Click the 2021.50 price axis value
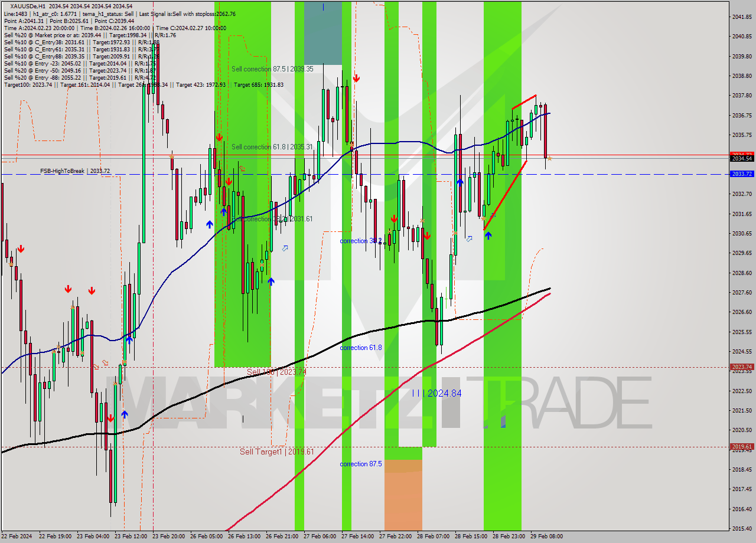756x543 pixels. [741, 410]
